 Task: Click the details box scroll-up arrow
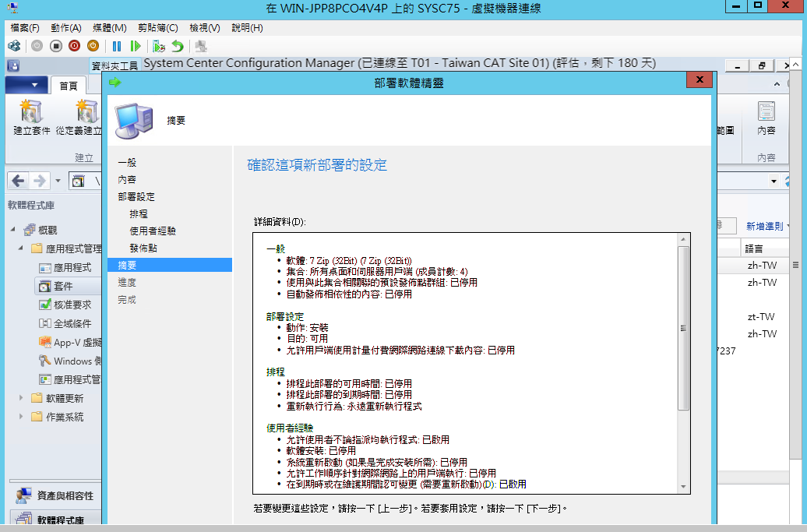pos(683,239)
